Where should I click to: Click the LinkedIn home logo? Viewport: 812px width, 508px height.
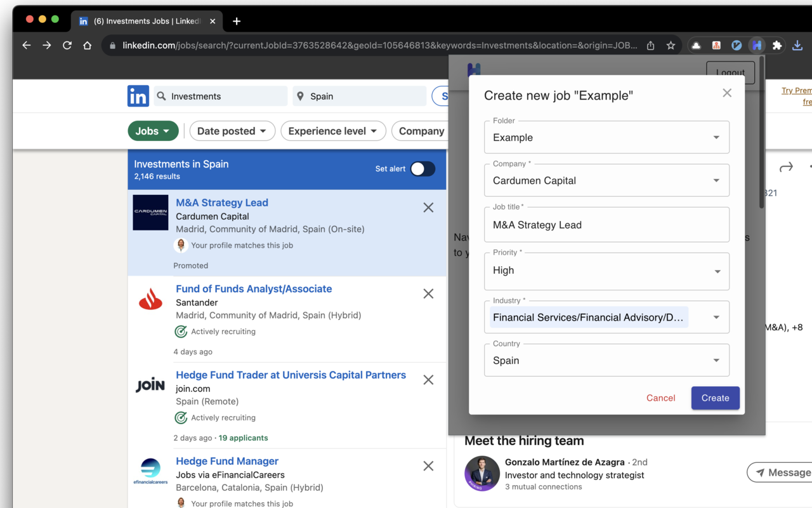click(138, 97)
